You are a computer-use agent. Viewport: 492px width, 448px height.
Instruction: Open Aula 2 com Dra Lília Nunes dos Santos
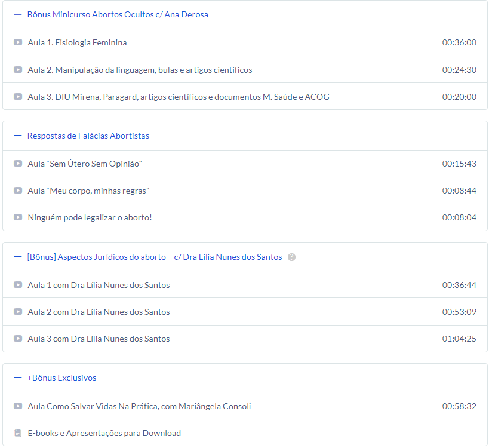99,312
